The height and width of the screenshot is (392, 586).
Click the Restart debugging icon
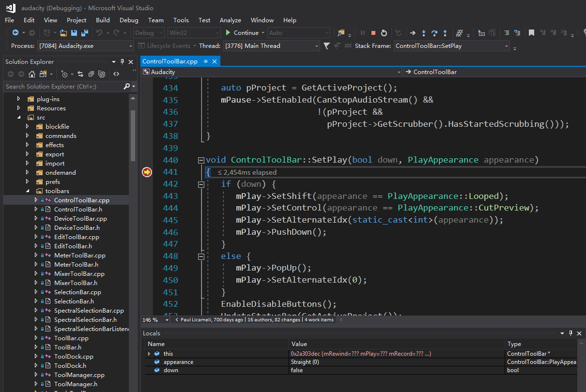[384, 33]
